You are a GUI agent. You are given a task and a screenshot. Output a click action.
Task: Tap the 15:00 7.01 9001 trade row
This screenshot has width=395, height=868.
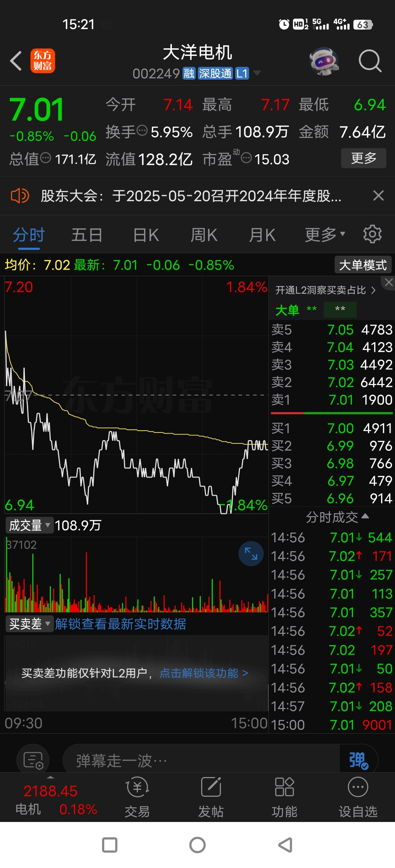332,725
